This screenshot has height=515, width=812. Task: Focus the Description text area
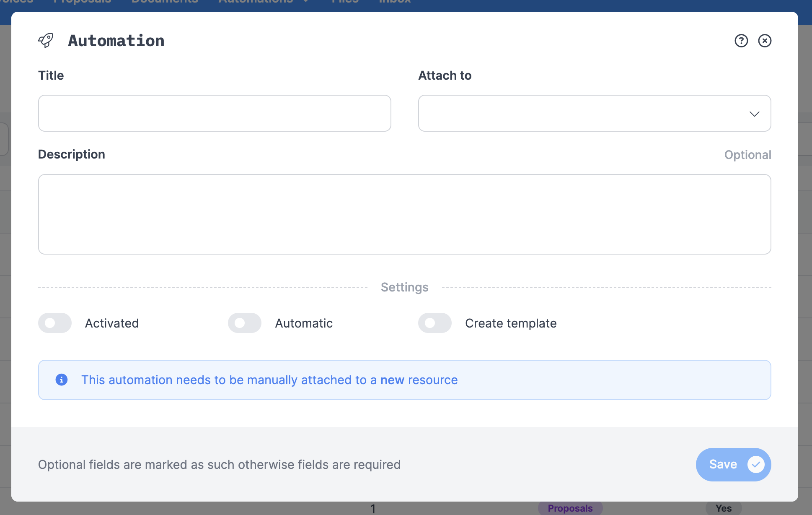pyautogui.click(x=404, y=214)
